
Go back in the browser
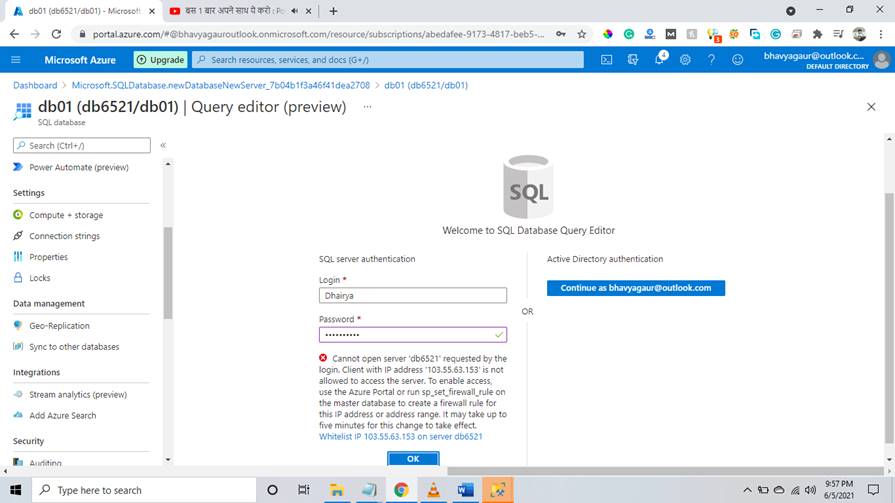(x=14, y=34)
